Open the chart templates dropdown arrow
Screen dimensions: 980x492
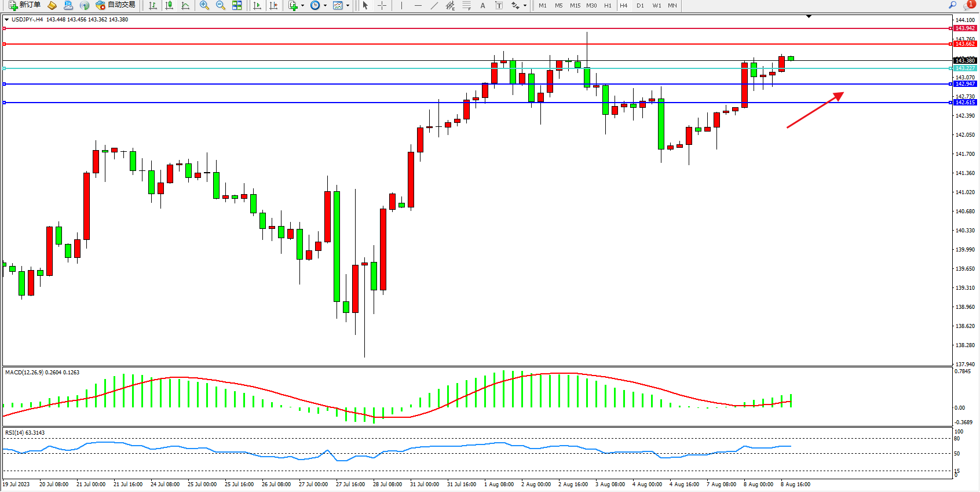click(x=348, y=5)
